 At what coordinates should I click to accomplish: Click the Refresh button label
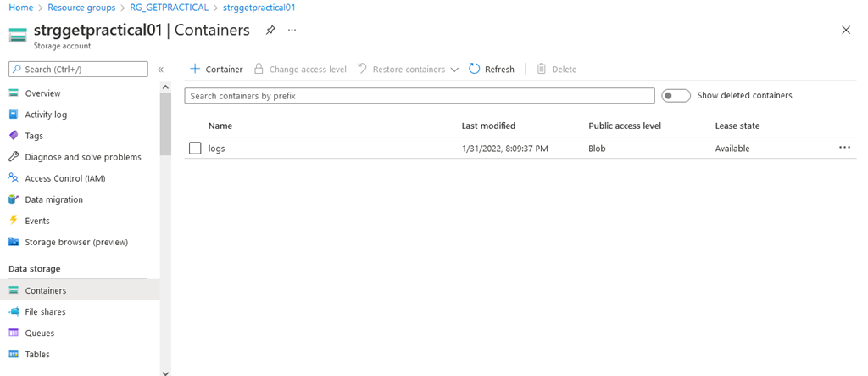coord(499,70)
